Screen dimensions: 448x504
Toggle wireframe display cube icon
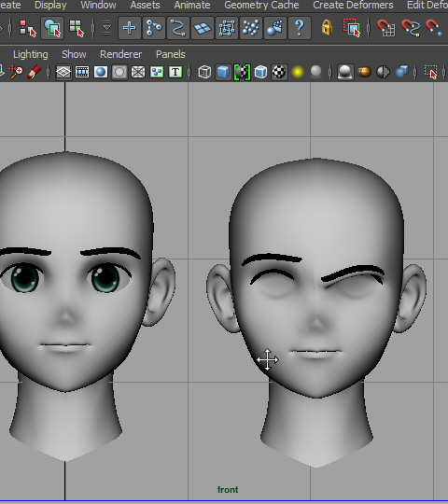point(204,72)
